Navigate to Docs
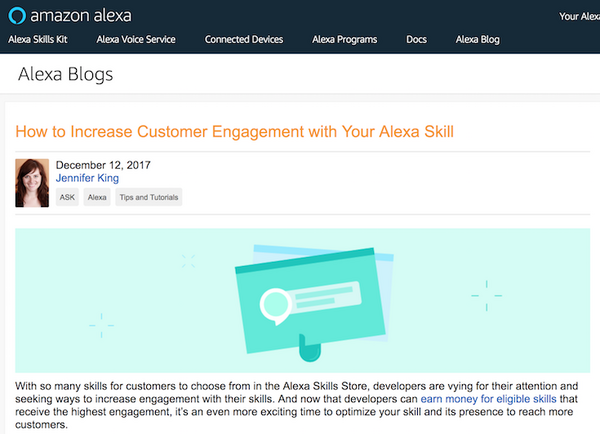The image size is (600, 434). [416, 40]
